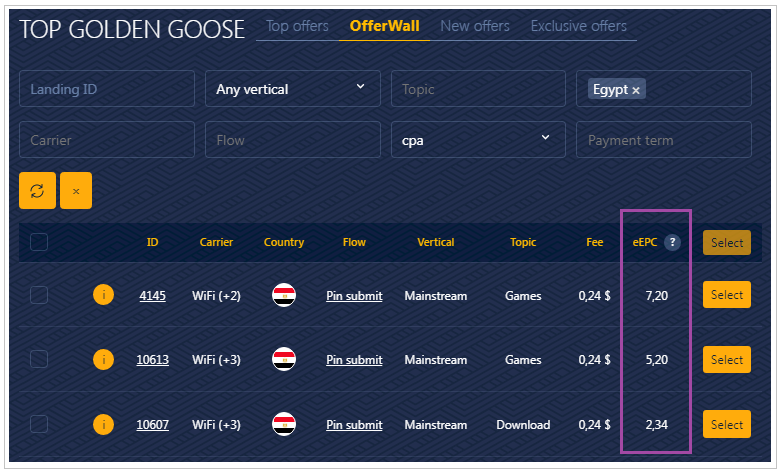Image resolution: width=783 pixels, height=475 pixels.
Task: Click 0,24 $ fee in offer 10607 row
Action: [x=594, y=425]
